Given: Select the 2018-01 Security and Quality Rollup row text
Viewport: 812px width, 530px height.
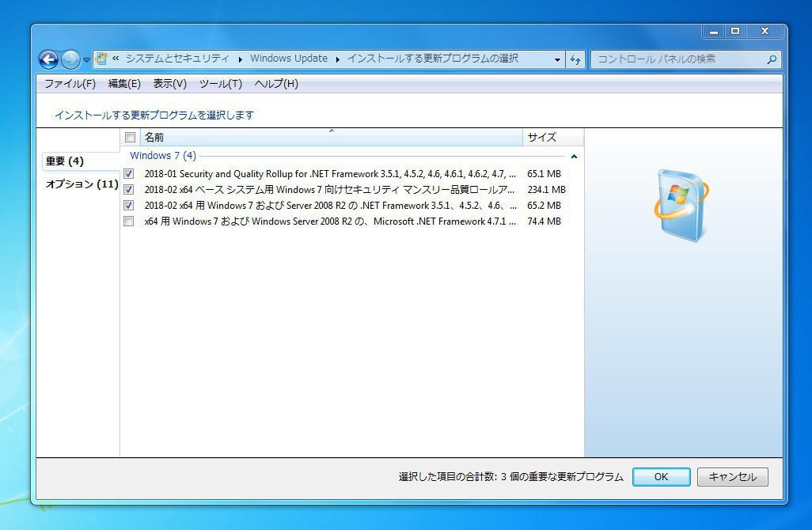Looking at the screenshot, I should click(330, 174).
